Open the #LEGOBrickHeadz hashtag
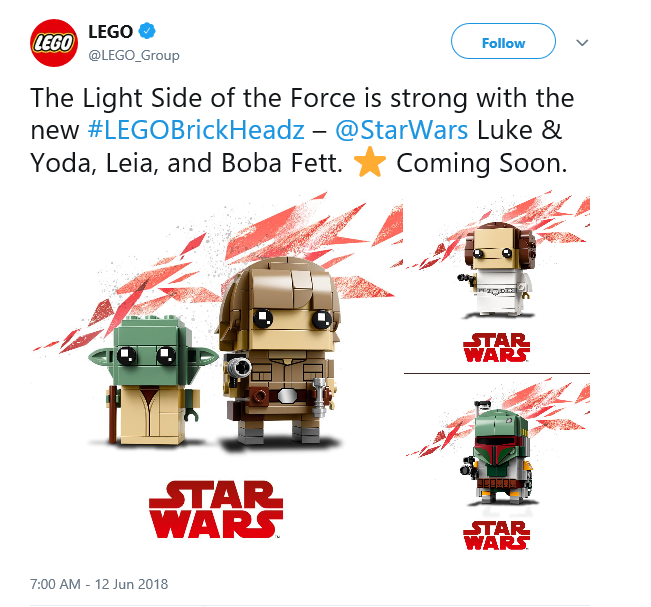This screenshot has height=607, width=651. (x=196, y=130)
